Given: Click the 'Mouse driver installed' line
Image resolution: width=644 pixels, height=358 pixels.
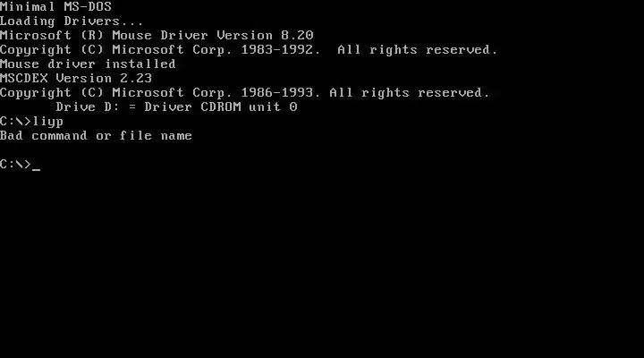Looking at the screenshot, I should [x=88, y=64].
